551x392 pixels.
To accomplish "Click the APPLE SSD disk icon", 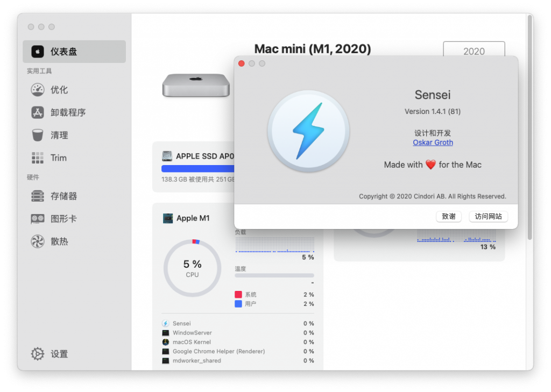I will click(x=167, y=155).
